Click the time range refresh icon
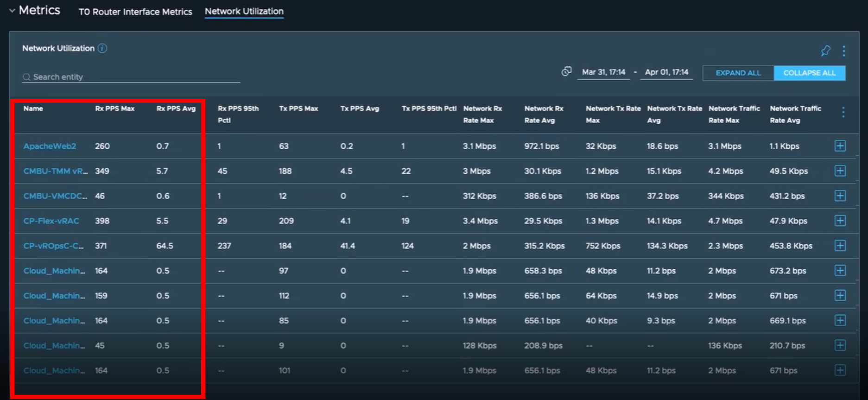 [x=566, y=72]
